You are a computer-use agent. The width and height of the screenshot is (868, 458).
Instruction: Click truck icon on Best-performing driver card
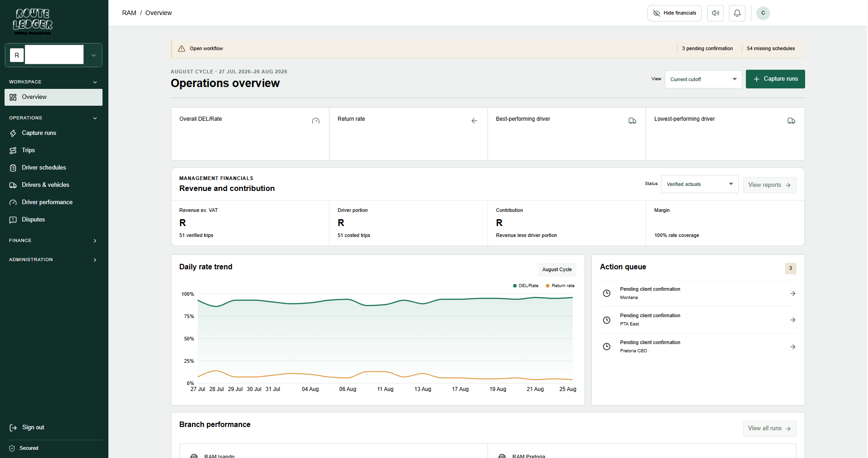(632, 121)
